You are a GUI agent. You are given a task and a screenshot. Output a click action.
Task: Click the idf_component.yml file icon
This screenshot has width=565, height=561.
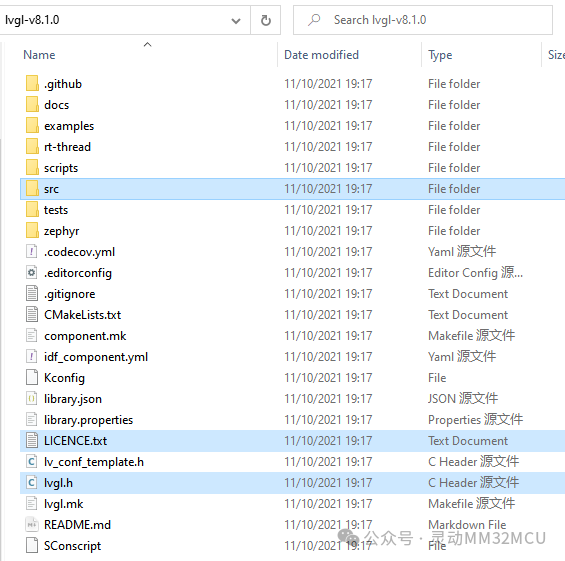click(32, 357)
